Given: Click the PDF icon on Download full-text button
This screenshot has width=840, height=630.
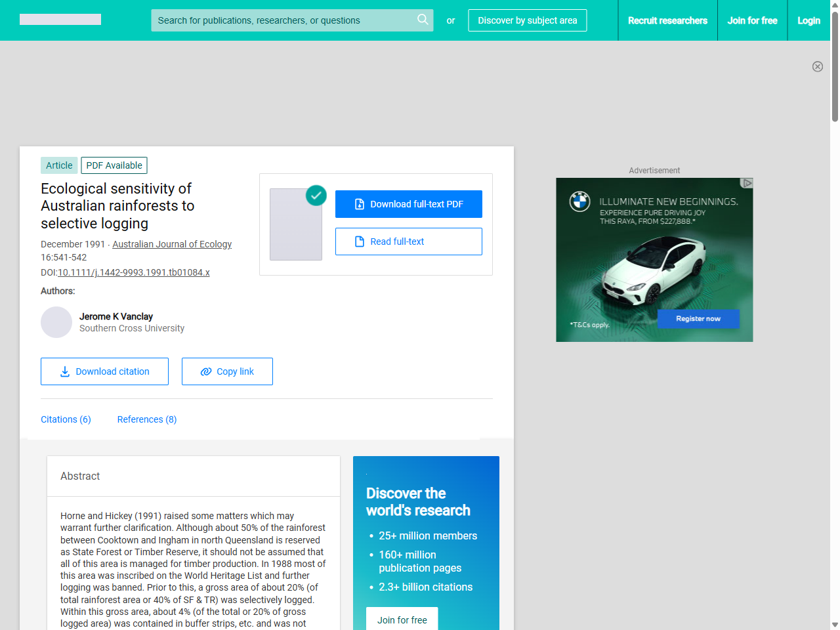Looking at the screenshot, I should pos(358,204).
